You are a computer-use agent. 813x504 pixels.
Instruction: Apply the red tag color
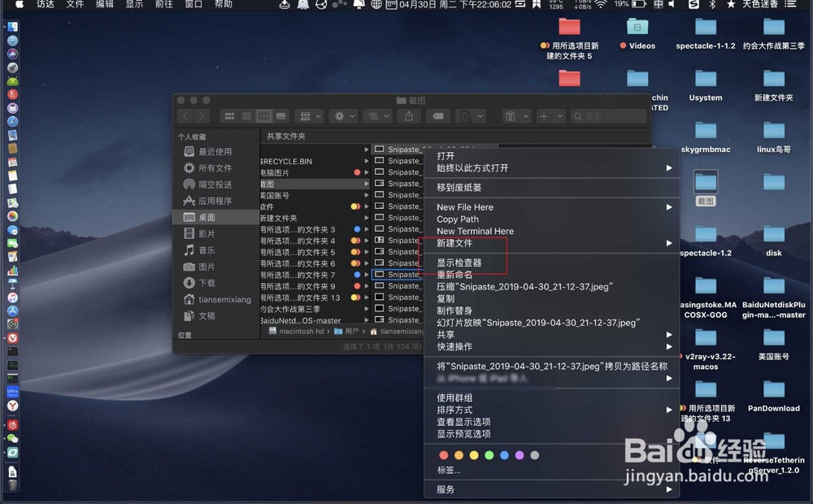click(443, 455)
